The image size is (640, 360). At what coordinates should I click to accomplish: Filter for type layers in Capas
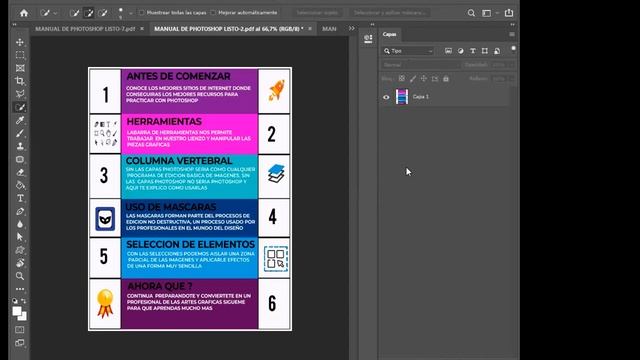point(473,51)
